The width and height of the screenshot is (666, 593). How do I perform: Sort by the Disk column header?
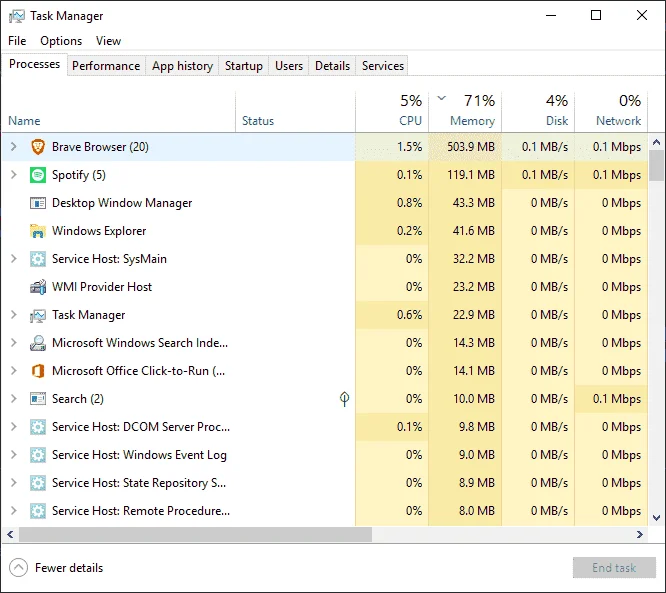(x=538, y=112)
